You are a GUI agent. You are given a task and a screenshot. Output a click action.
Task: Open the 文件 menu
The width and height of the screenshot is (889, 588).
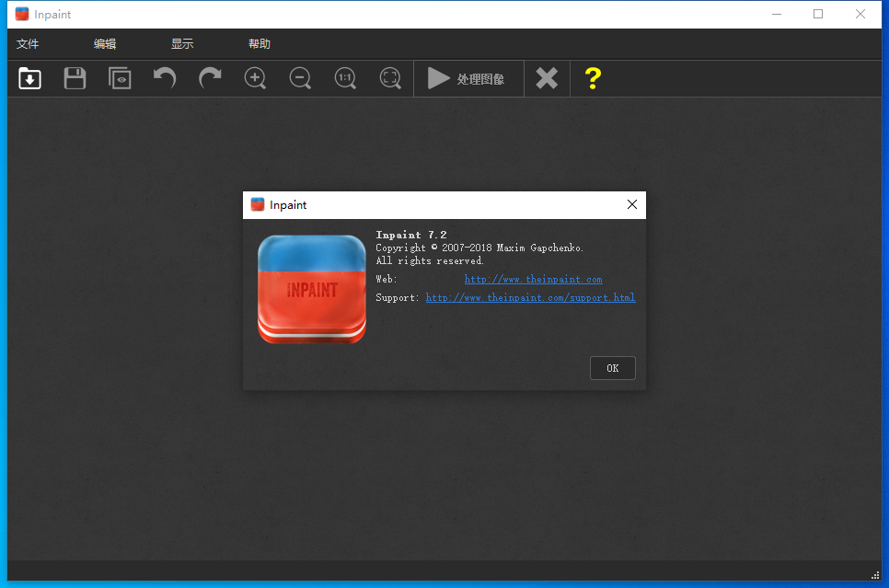(28, 43)
